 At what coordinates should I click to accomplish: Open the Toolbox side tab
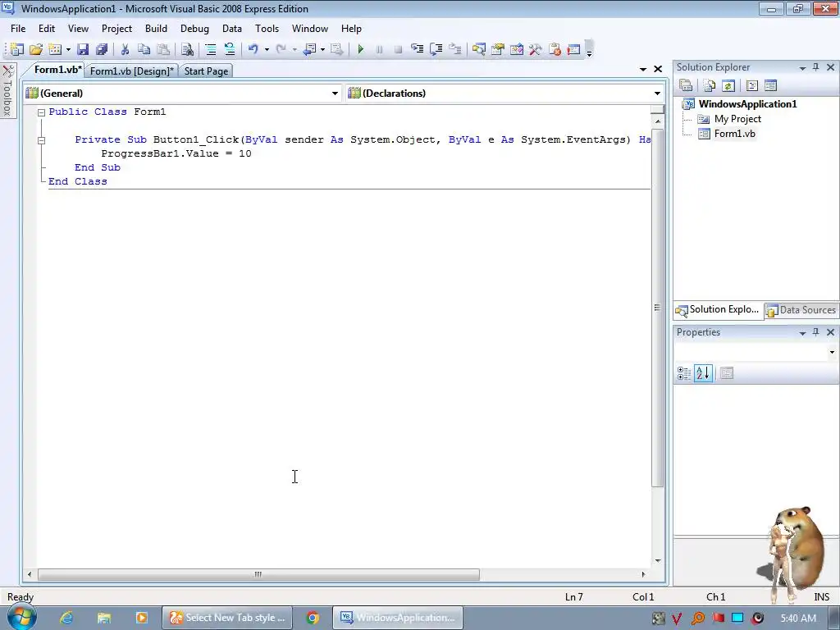coord(7,90)
